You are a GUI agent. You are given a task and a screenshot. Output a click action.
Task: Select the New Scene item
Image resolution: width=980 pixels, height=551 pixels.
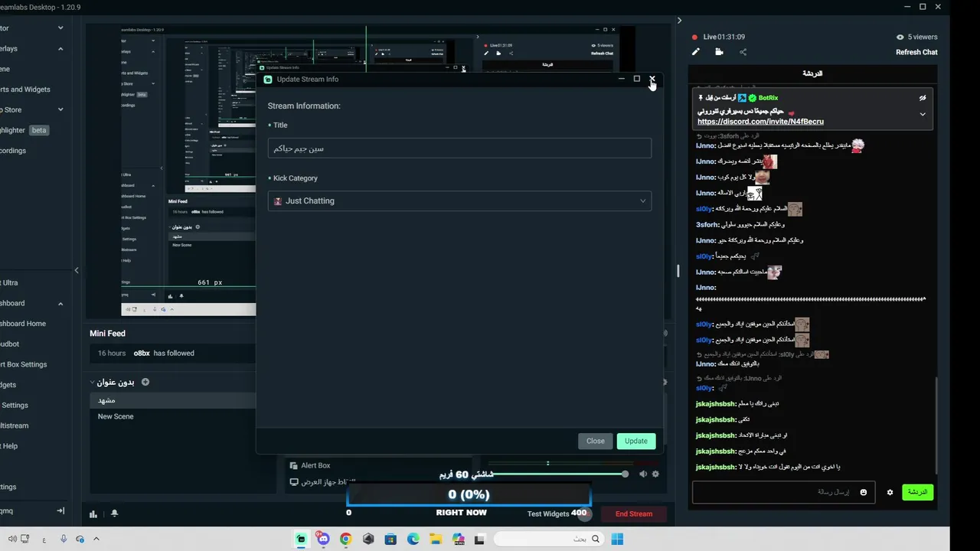pyautogui.click(x=116, y=416)
